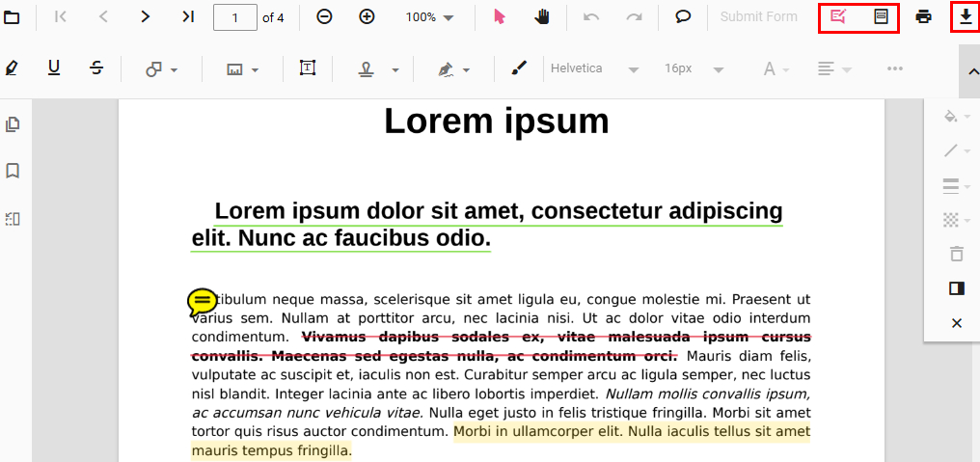The width and height of the screenshot is (980, 462).
Task: Click the current page number field
Action: pyautogui.click(x=235, y=17)
